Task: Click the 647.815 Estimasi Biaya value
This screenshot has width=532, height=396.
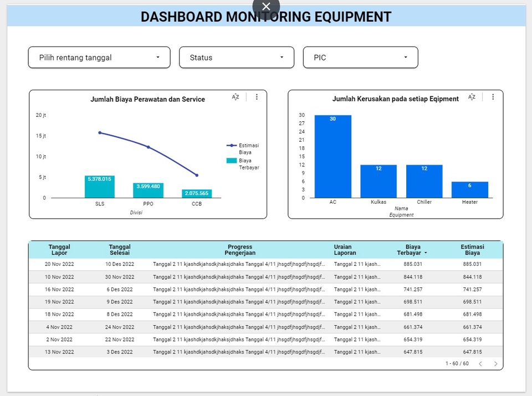Action: click(x=472, y=352)
